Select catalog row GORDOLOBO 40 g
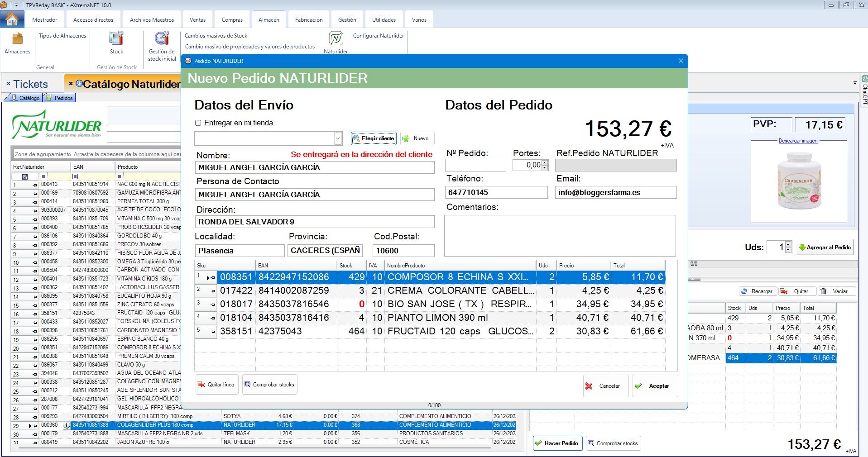868x457 pixels. (96, 236)
